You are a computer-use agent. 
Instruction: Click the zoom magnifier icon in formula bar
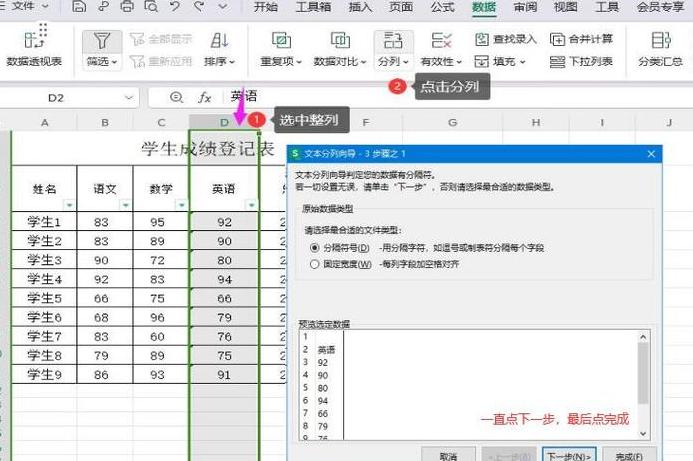point(176,97)
